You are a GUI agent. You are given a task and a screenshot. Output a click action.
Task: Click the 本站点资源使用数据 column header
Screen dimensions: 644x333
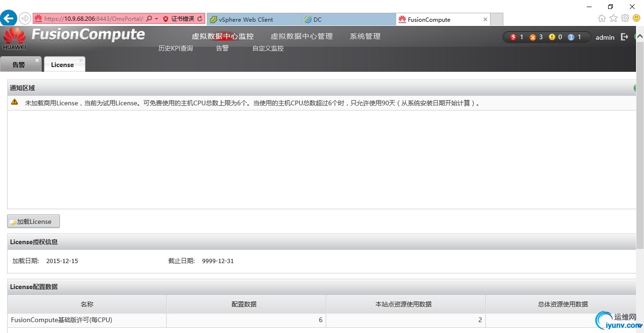coord(406,304)
